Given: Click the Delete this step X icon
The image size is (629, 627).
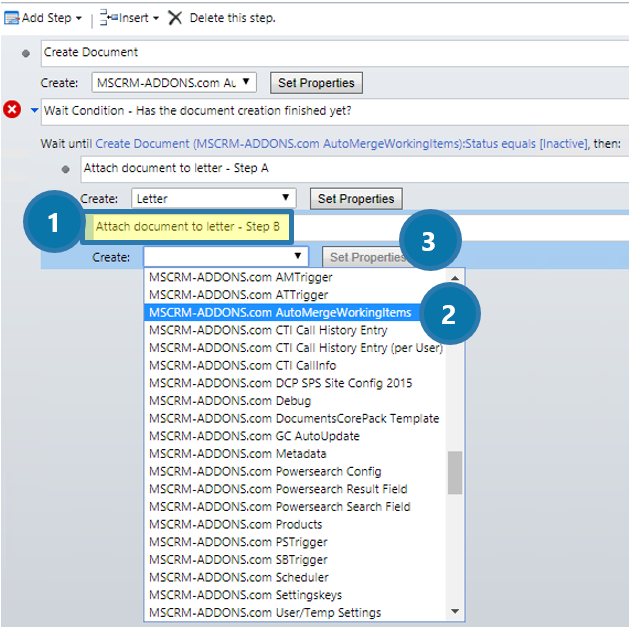Looking at the screenshot, I should [x=175, y=18].
